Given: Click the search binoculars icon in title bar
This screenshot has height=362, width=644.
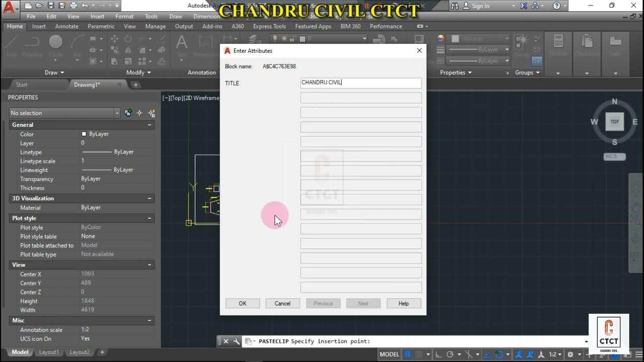Looking at the screenshot, I should [x=455, y=6].
